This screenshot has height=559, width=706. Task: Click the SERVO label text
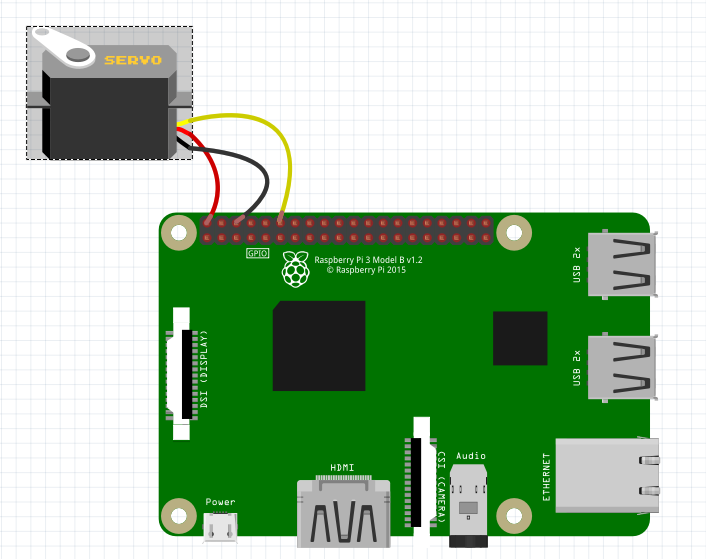pyautogui.click(x=133, y=60)
